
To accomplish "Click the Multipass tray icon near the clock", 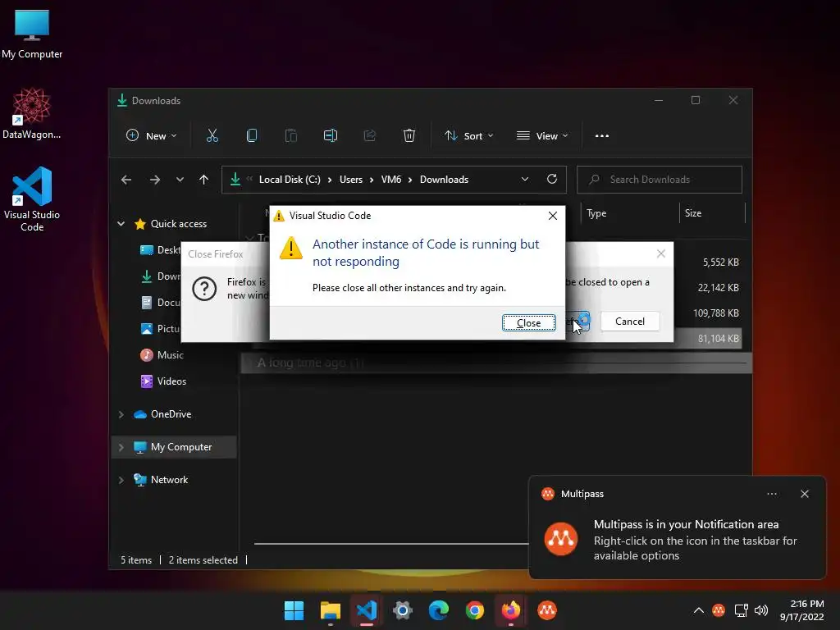I will [719, 610].
